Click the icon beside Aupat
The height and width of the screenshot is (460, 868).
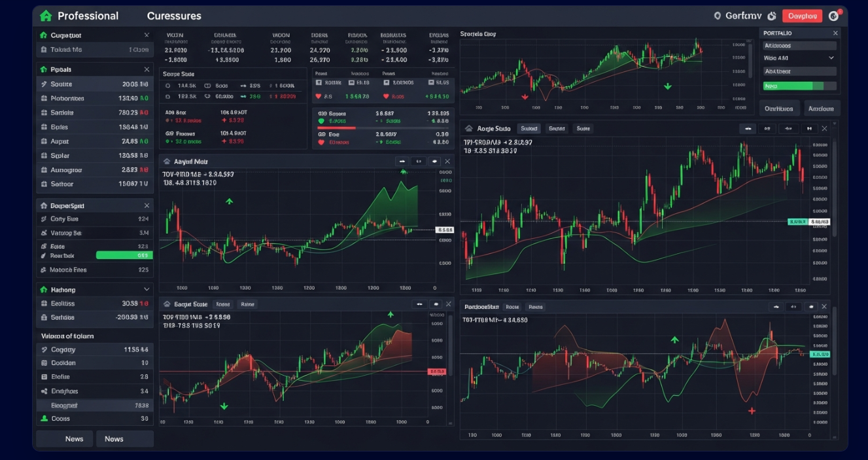(44, 141)
